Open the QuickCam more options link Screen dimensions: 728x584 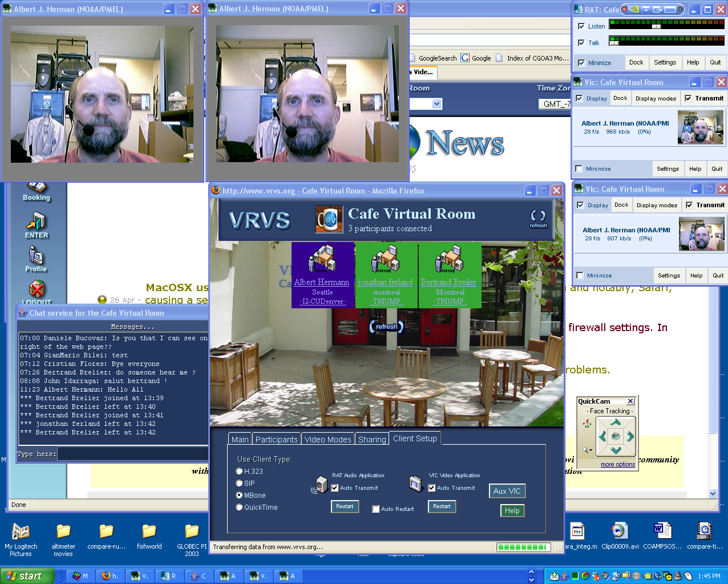[x=618, y=465]
